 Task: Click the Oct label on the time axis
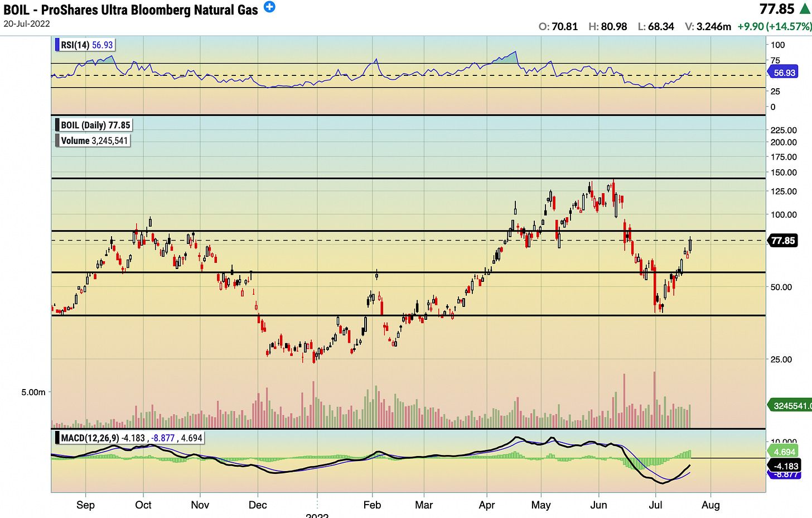point(143,505)
